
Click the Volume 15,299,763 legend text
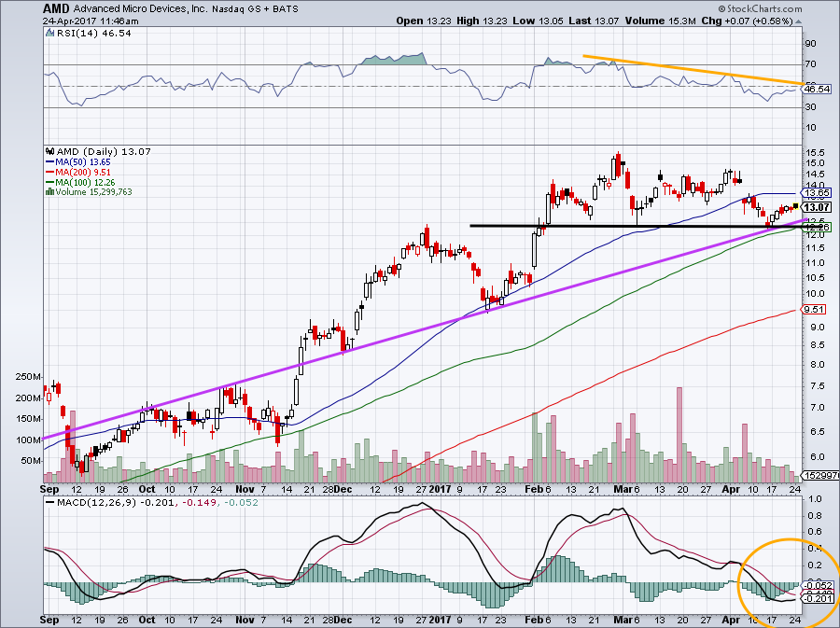coord(93,191)
